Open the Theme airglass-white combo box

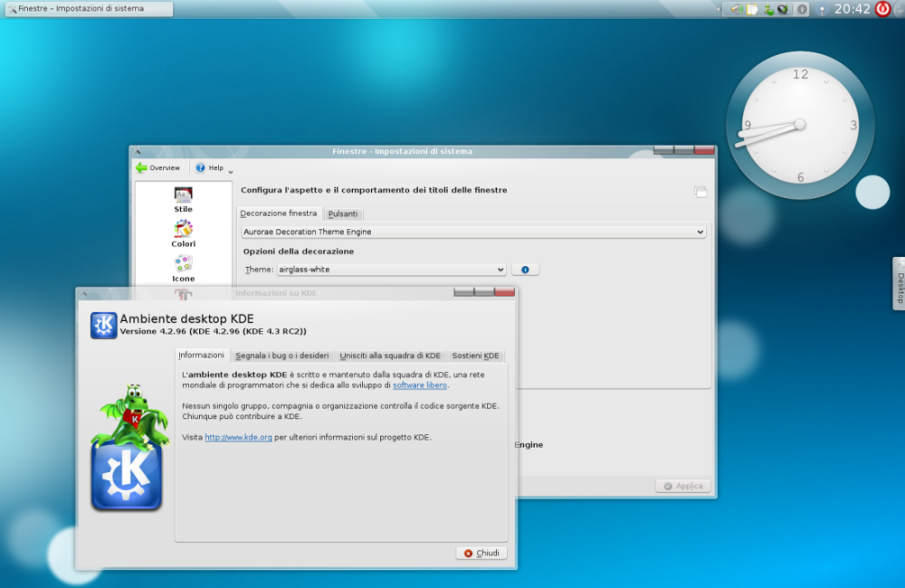point(391,270)
